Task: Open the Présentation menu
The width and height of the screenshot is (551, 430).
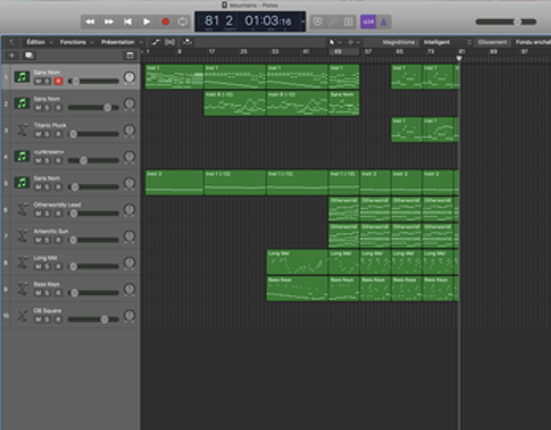Action: coord(121,42)
